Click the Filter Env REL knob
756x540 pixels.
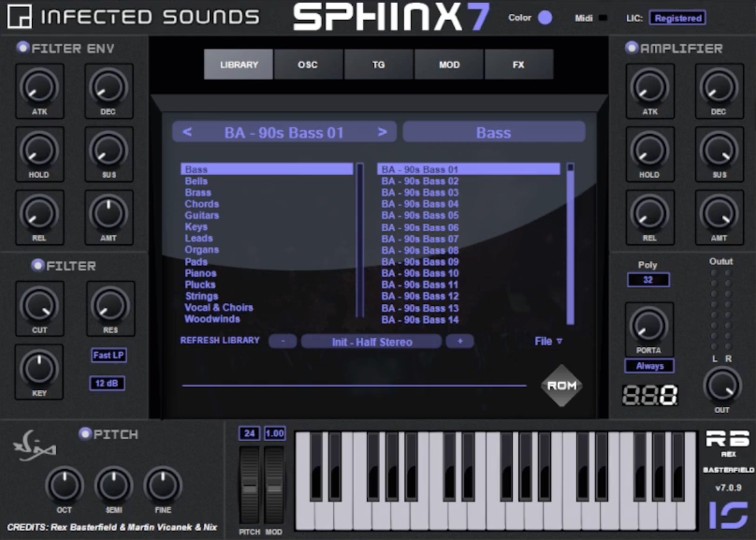(39, 214)
